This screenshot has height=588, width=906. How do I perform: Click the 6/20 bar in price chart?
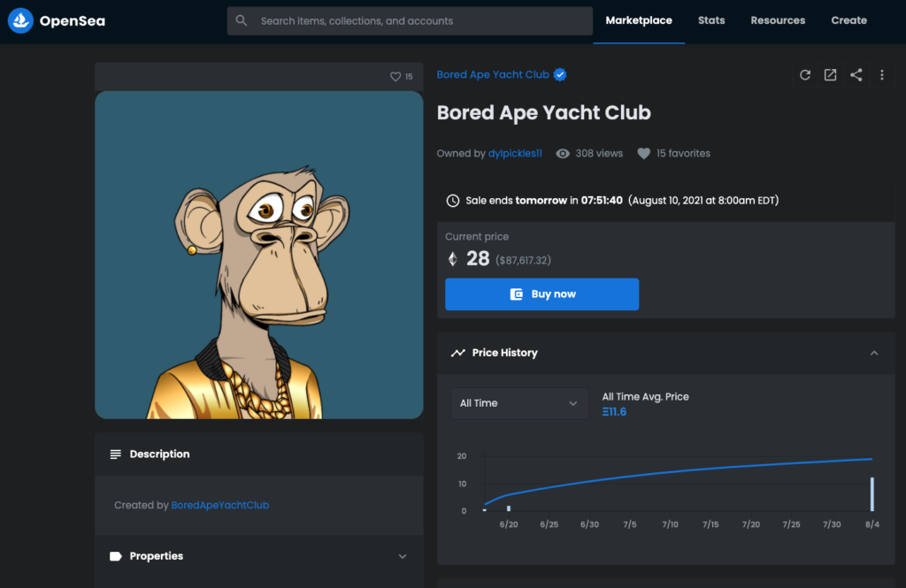click(509, 508)
